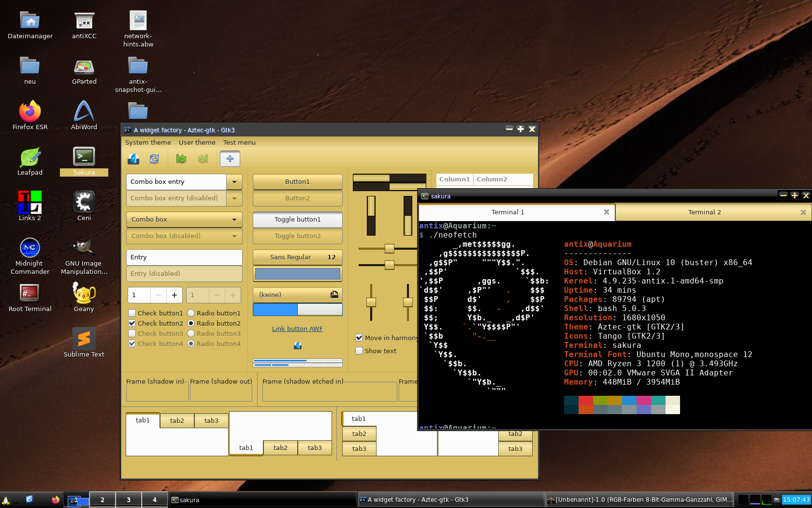The height and width of the screenshot is (508, 812).
Task: Expand the Combo box entry dropdown arrow
Action: pyautogui.click(x=234, y=182)
